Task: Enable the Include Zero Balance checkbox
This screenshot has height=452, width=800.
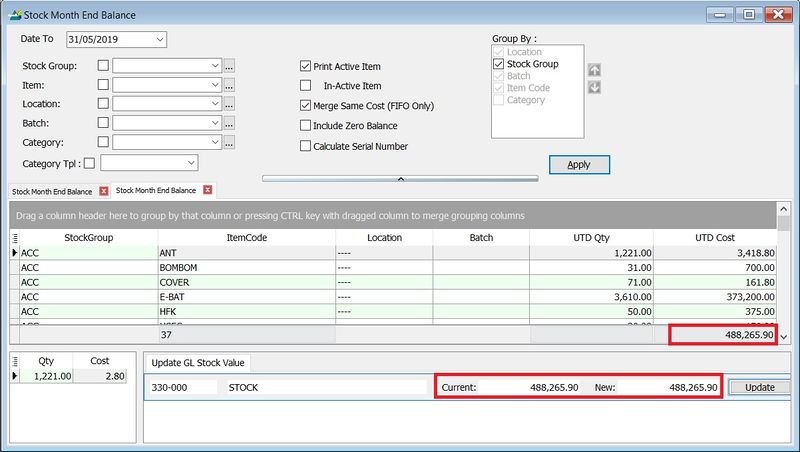Action: [x=306, y=126]
